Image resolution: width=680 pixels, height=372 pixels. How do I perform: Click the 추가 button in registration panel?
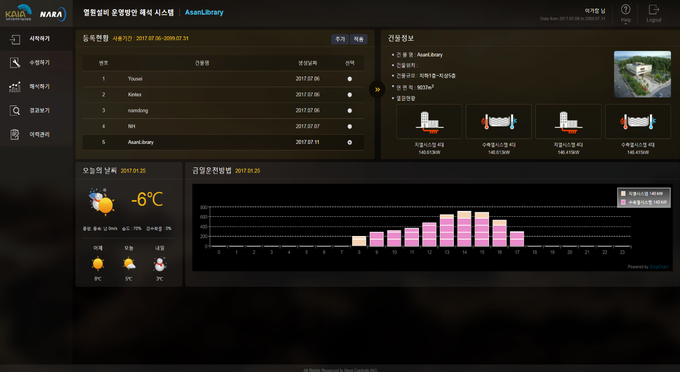(340, 39)
